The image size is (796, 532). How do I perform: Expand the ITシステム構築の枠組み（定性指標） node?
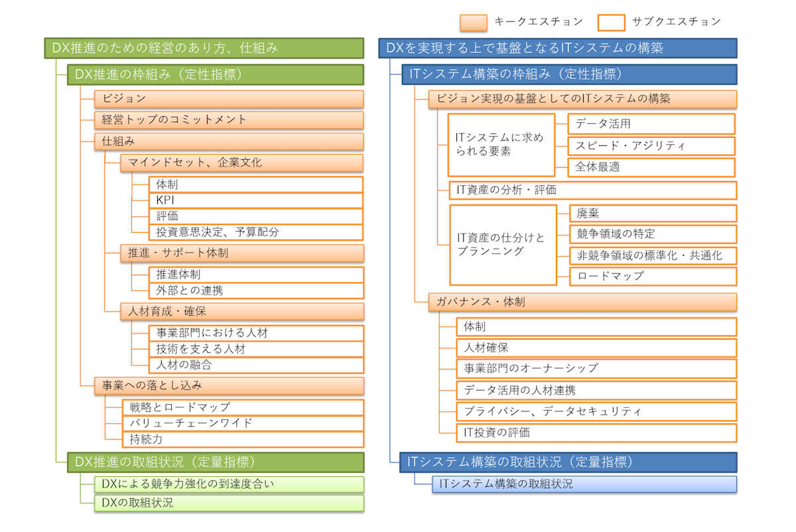coord(570,74)
